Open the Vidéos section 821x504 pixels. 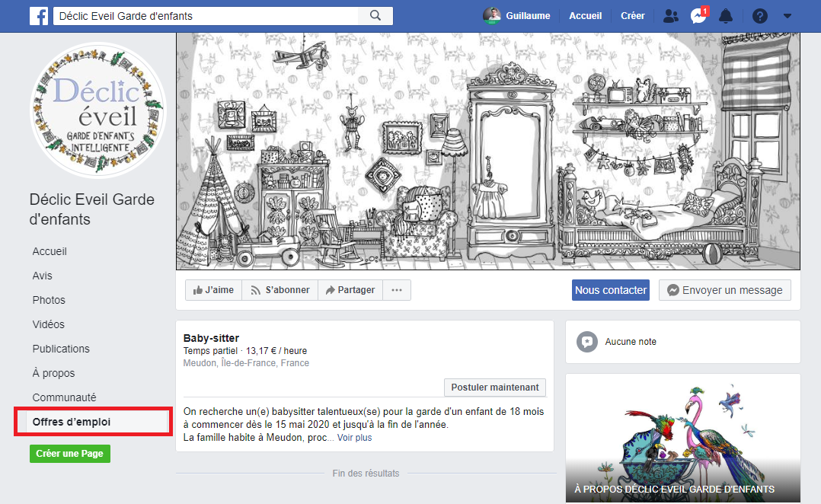point(48,324)
